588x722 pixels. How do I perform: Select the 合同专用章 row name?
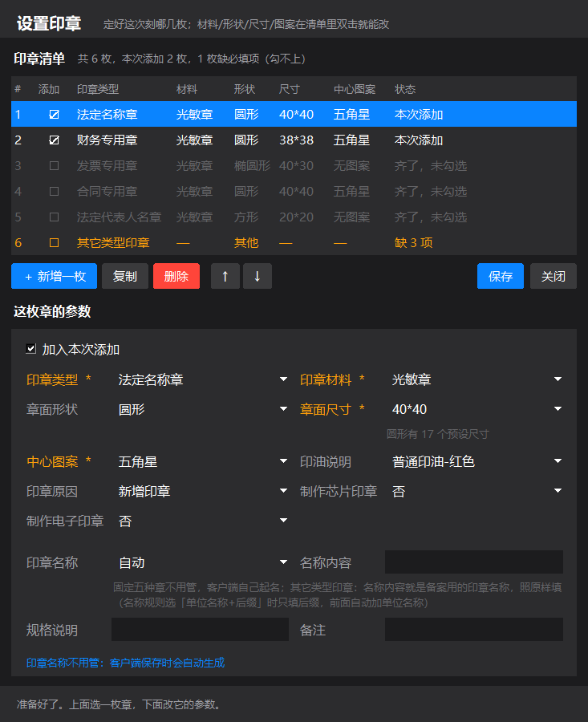(107, 192)
